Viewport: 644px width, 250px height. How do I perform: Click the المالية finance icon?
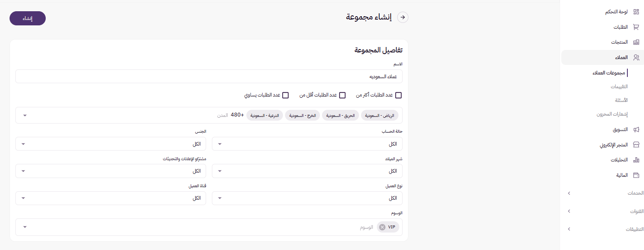(636, 175)
